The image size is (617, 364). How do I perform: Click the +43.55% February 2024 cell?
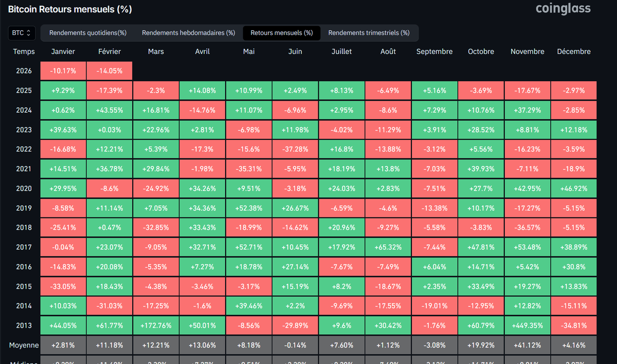click(x=110, y=110)
